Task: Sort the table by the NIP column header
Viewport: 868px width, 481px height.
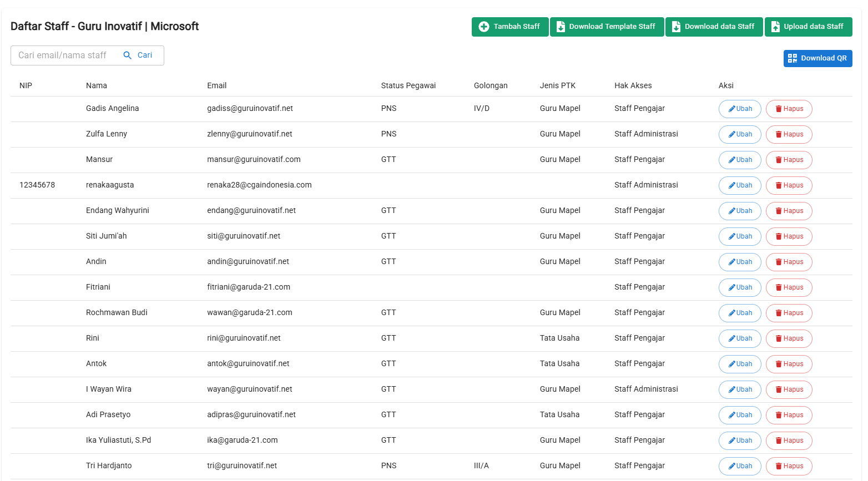Action: 25,85
